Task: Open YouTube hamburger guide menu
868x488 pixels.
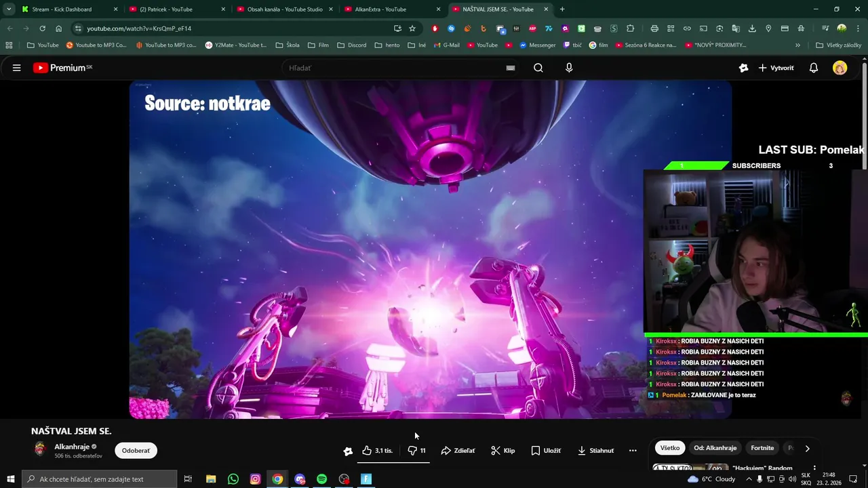Action: click(17, 68)
